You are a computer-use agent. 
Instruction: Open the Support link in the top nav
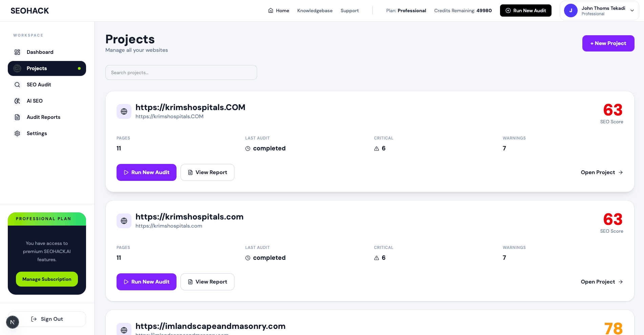(350, 11)
